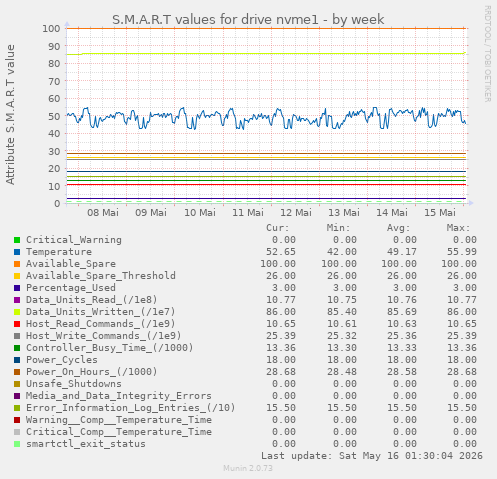Select the smartctl_exit_status label
The image size is (497, 479).
point(86,444)
